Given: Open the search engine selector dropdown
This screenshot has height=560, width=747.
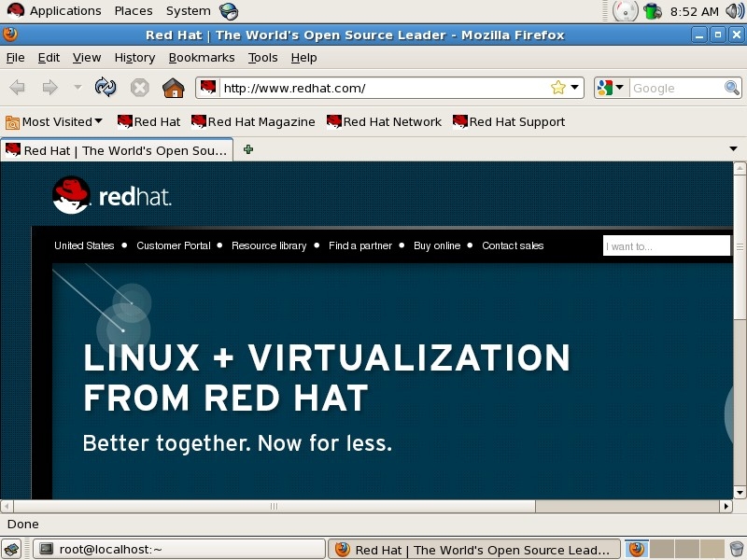Looking at the screenshot, I should pos(611,88).
